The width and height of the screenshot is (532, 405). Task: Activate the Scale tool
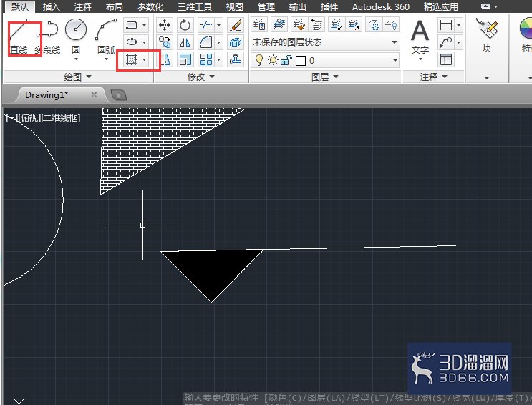coord(185,59)
